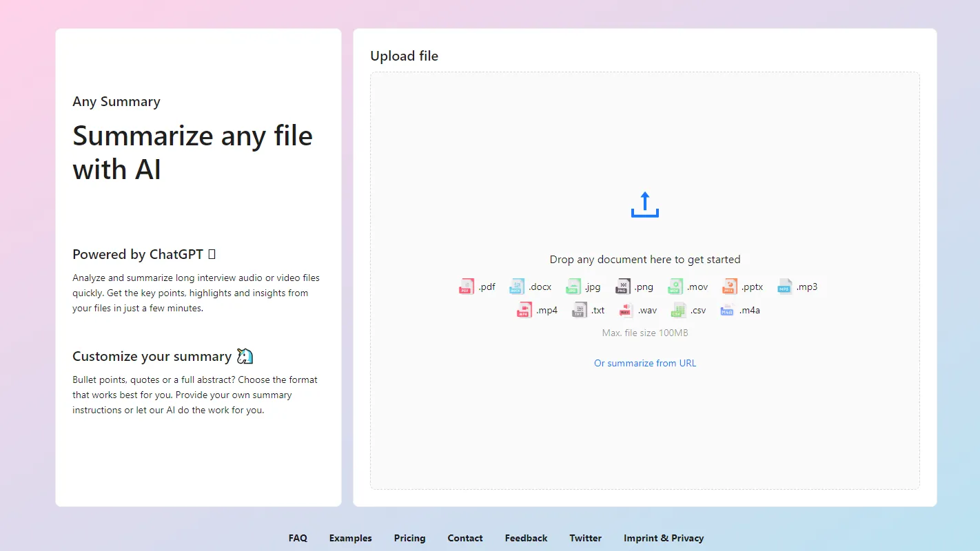The height and width of the screenshot is (551, 980).
Task: Open the Pricing page
Action: click(x=409, y=538)
